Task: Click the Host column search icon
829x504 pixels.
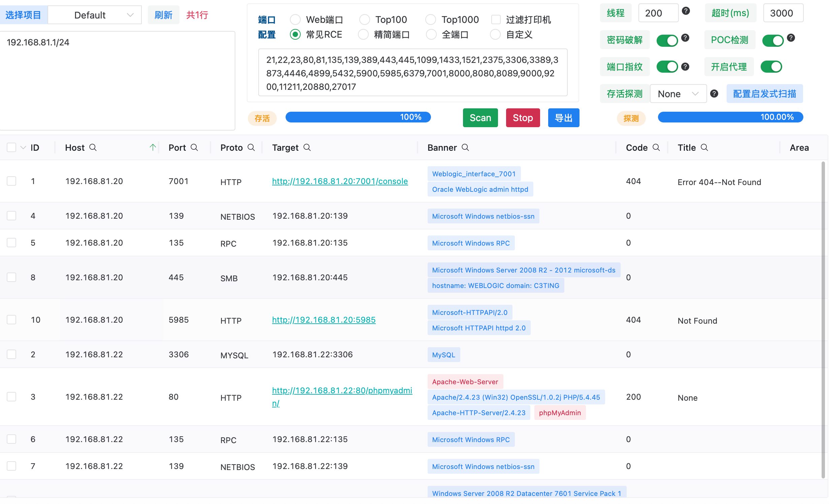Action: (x=93, y=148)
